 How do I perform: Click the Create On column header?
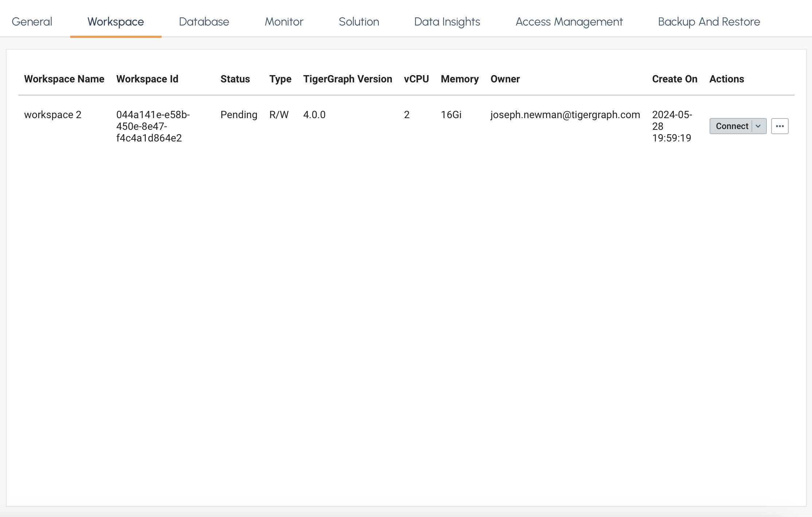coord(675,79)
